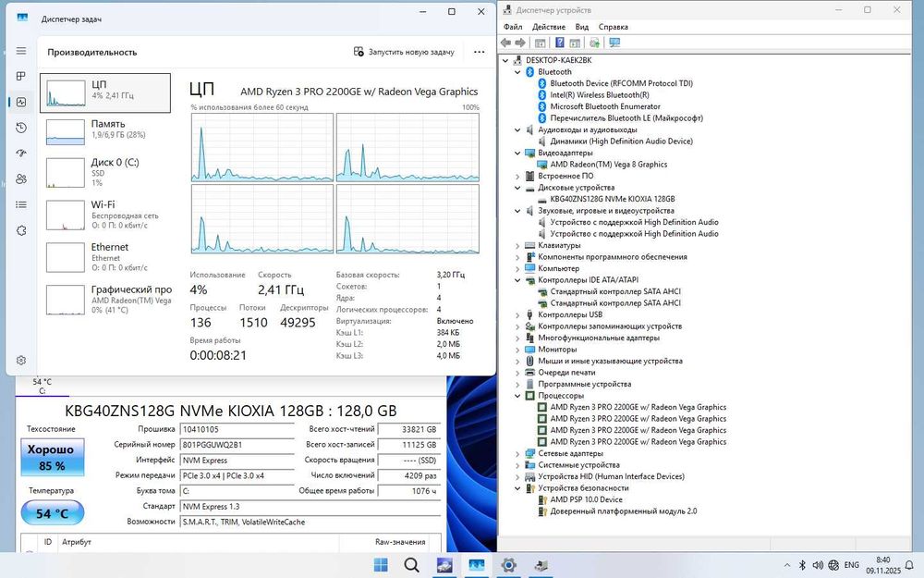
Task: Select the Wi-Fi performance item
Action: pos(105,215)
